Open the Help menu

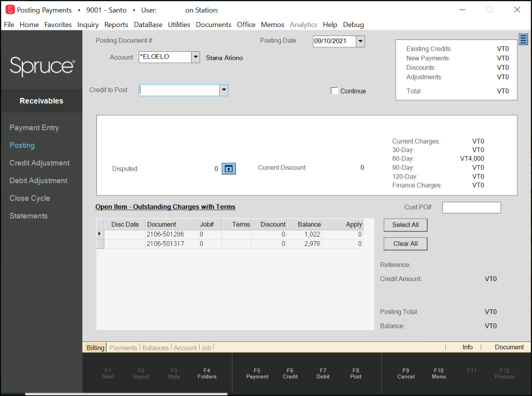[330, 25]
